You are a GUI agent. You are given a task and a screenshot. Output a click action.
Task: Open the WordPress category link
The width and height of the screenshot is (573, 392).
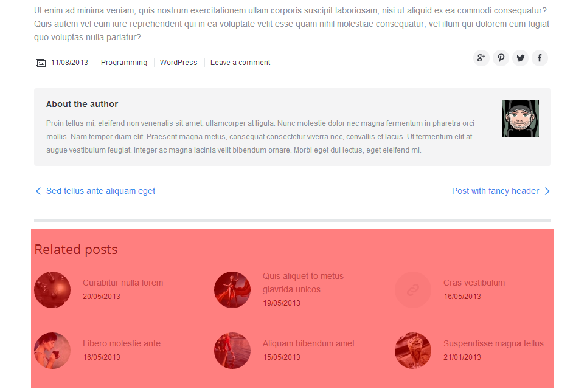(179, 63)
